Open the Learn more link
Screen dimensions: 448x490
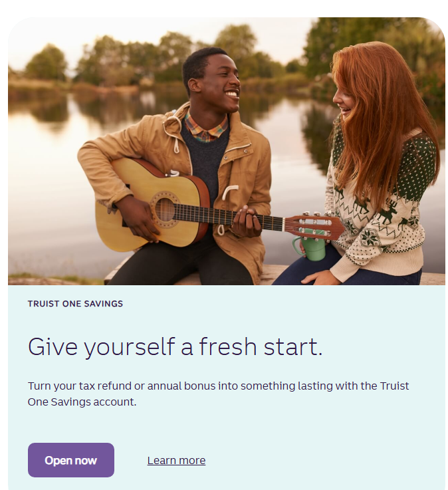[x=176, y=460]
